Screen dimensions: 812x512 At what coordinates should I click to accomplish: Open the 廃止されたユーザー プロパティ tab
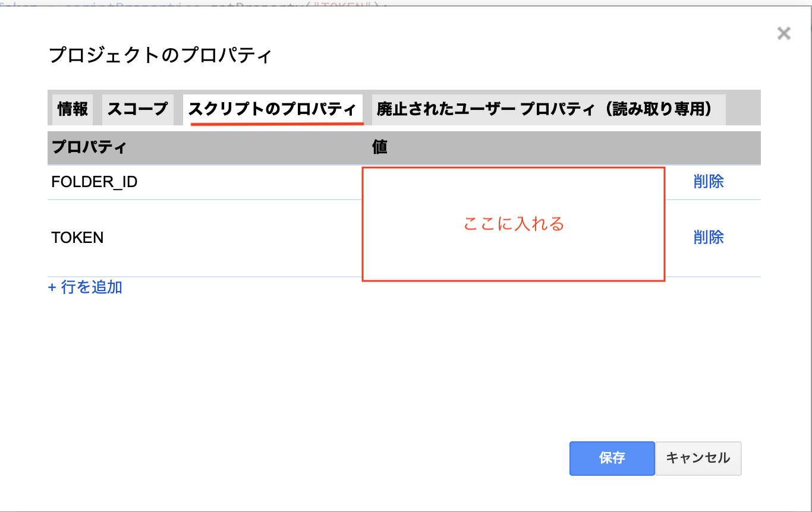pos(549,109)
